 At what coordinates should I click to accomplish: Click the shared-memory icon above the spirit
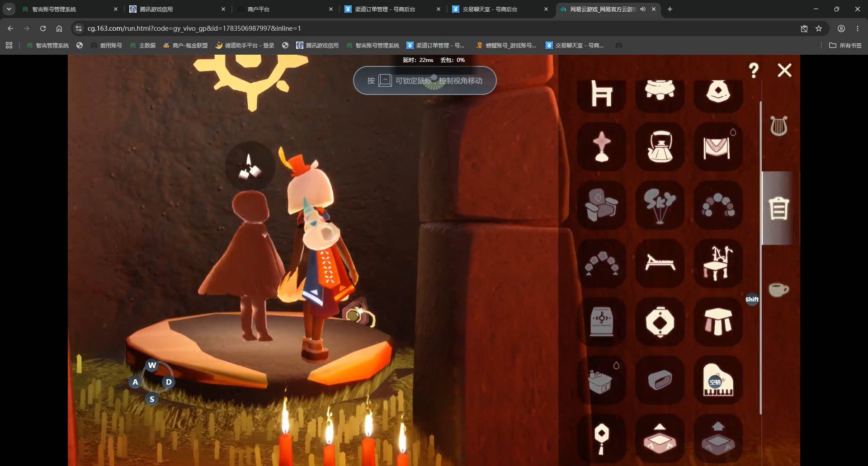click(x=250, y=166)
